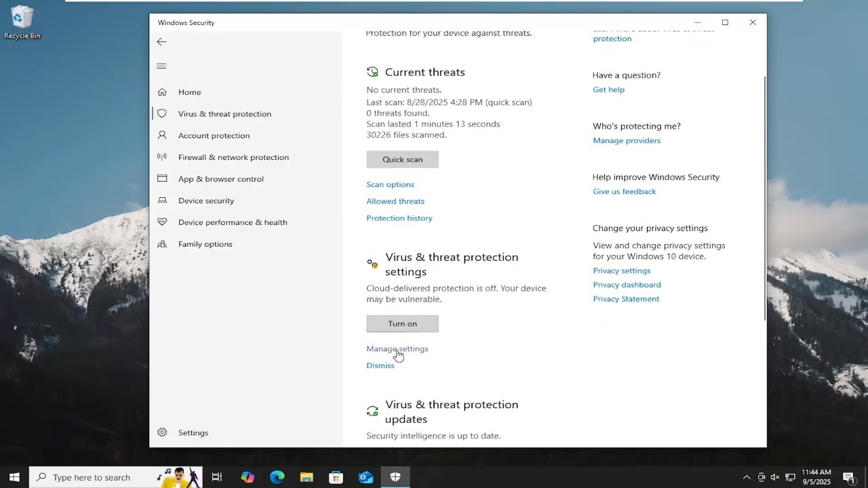Click the "Security intelligence is up to date." text

433,436
